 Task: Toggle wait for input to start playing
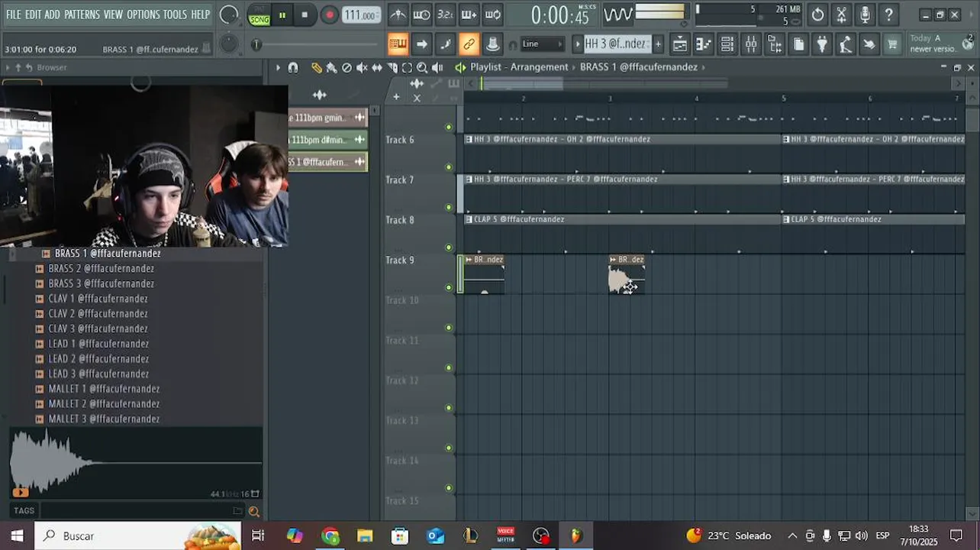pos(421,15)
